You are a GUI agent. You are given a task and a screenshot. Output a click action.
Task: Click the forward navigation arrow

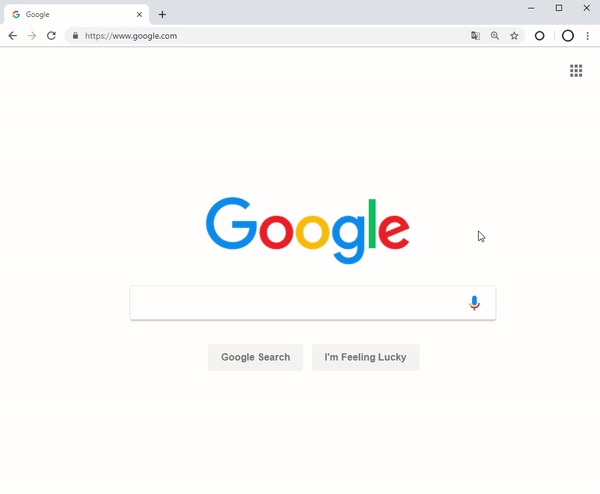click(32, 36)
